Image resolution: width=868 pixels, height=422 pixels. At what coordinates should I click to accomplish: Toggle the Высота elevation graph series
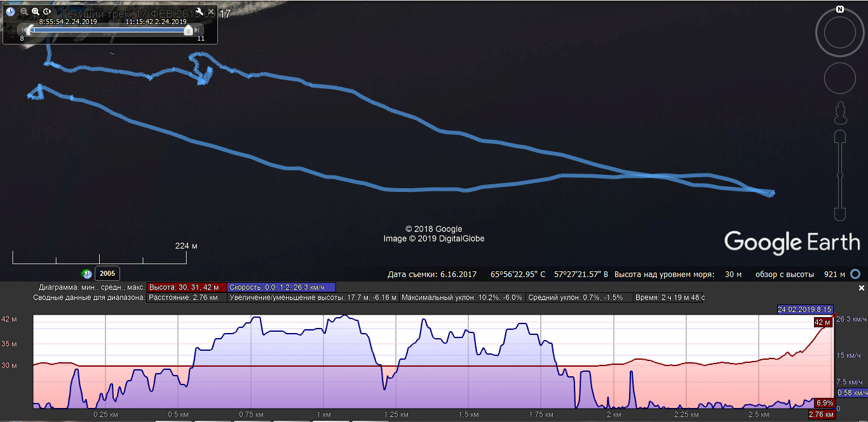(x=186, y=287)
